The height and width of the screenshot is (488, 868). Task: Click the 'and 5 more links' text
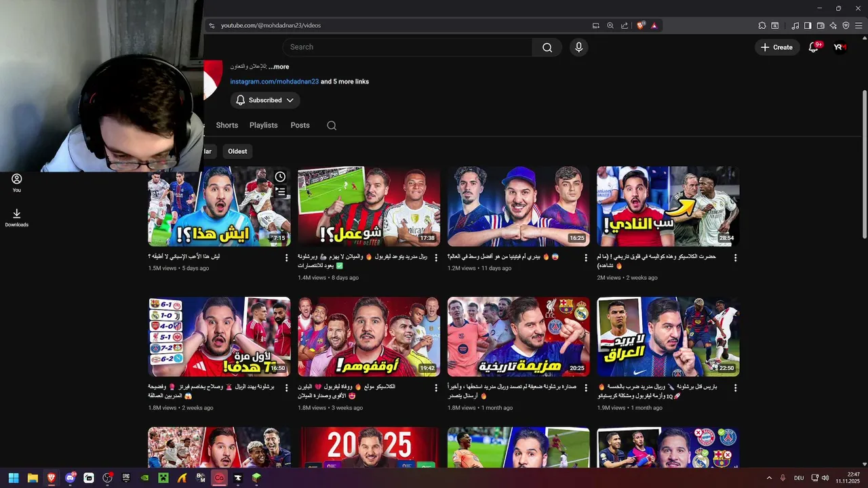(x=345, y=81)
